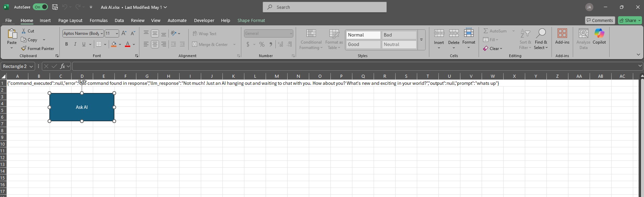Click the Format Painter icon
The width and height of the screenshot is (644, 197).
tap(24, 49)
